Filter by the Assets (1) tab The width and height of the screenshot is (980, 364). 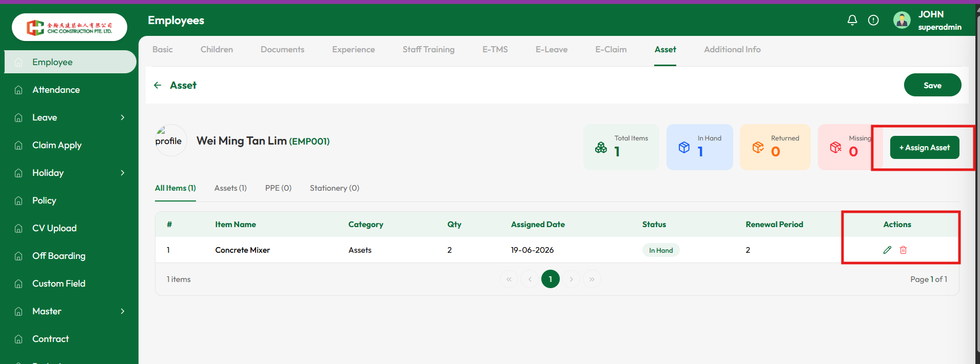click(230, 188)
